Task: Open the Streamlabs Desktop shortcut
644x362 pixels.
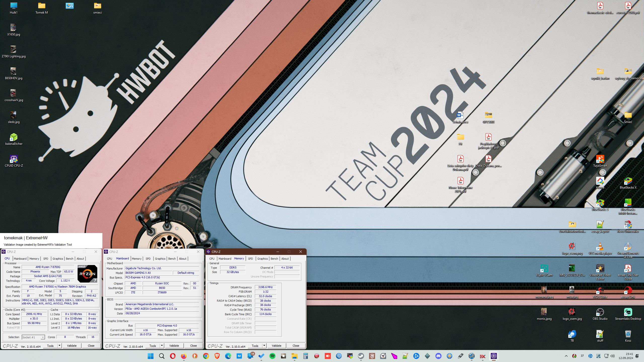Action: [628, 314]
